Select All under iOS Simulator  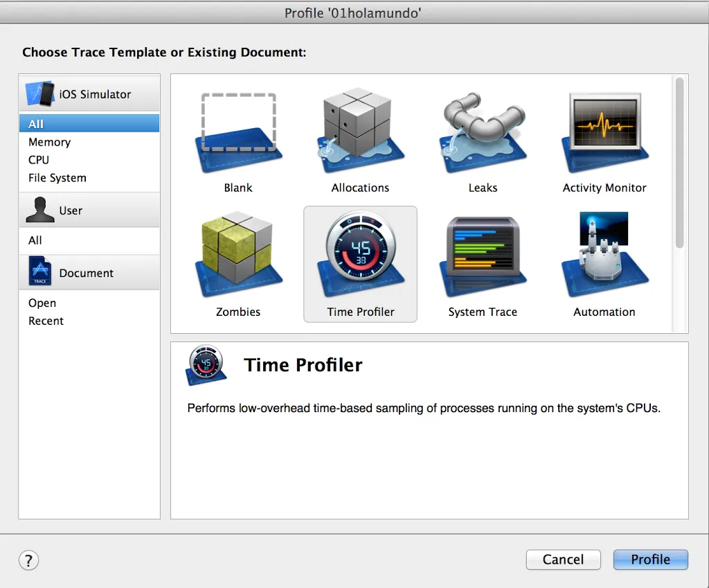click(36, 124)
